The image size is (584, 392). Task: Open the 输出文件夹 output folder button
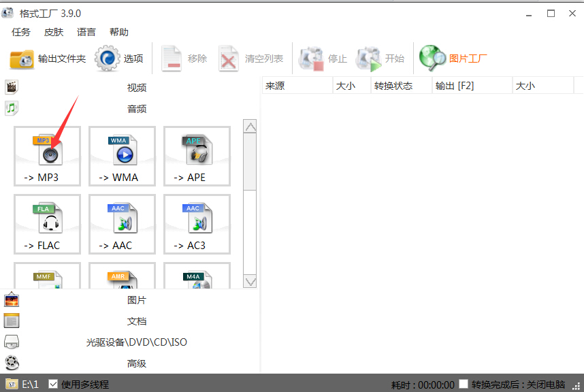[48, 59]
